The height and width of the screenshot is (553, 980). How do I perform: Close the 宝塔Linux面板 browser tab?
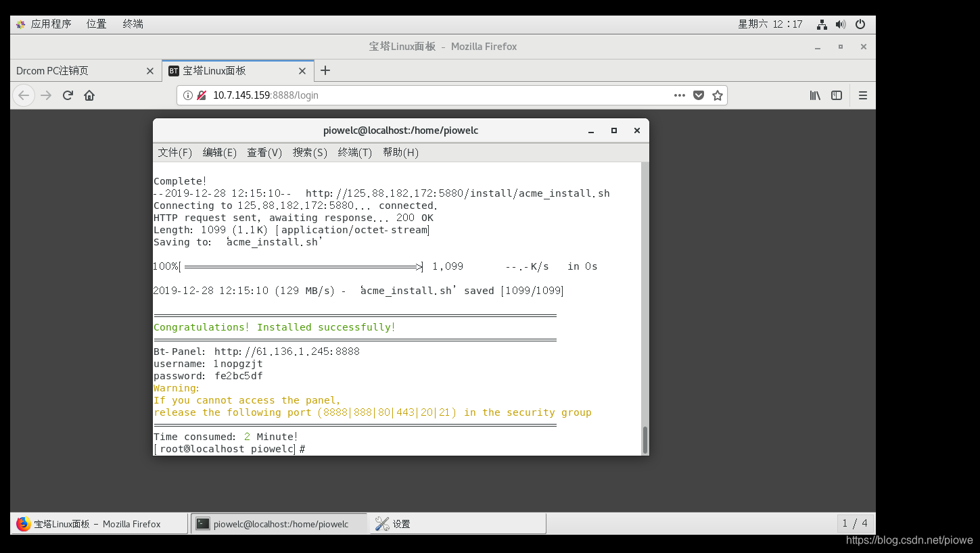(x=302, y=71)
